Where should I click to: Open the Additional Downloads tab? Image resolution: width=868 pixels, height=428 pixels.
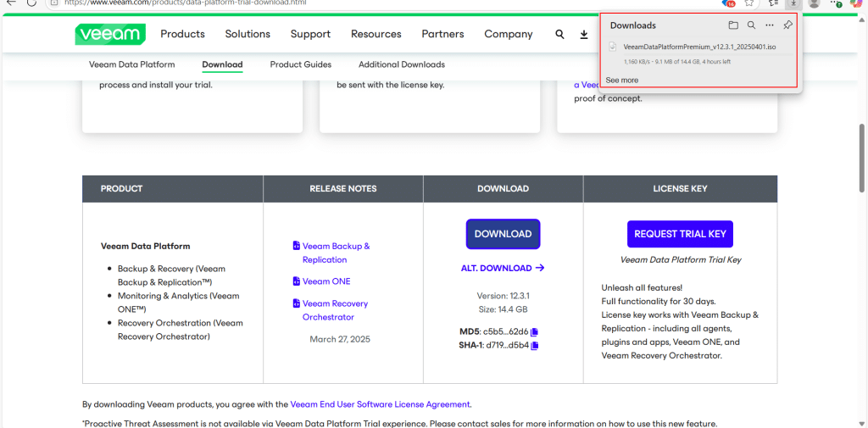pyautogui.click(x=402, y=64)
